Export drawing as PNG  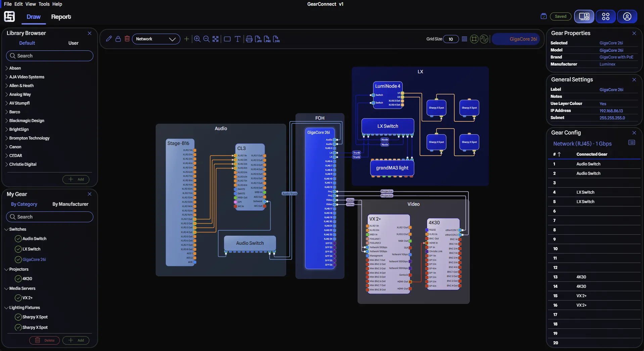(x=267, y=39)
